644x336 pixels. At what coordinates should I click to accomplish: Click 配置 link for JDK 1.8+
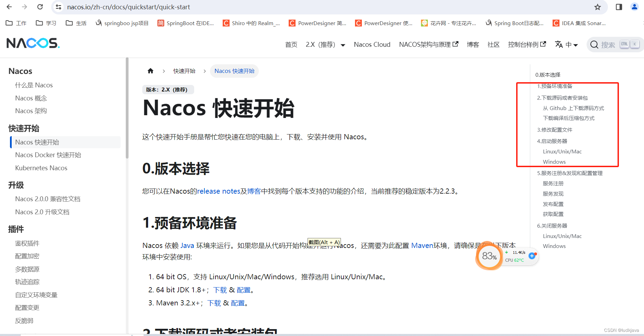click(244, 290)
